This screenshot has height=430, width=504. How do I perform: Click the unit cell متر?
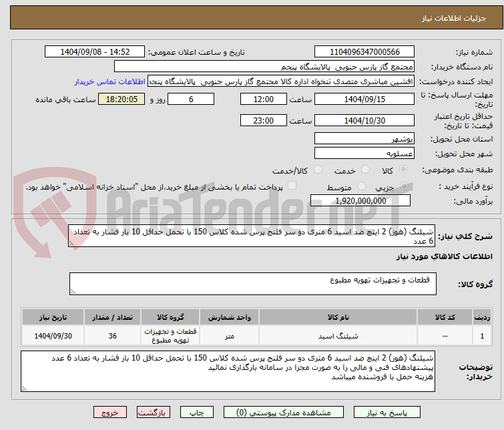229,336
